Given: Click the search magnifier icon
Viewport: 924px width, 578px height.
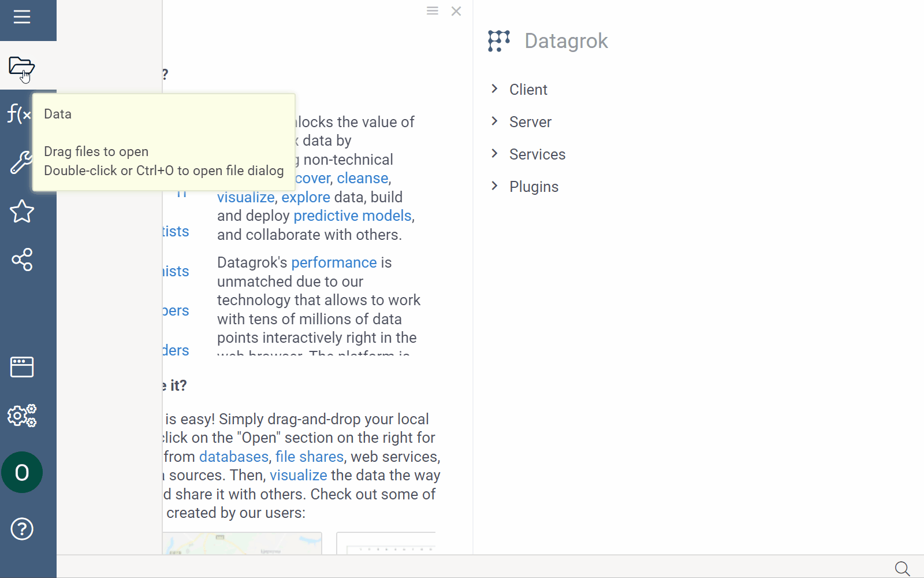Looking at the screenshot, I should (x=902, y=568).
